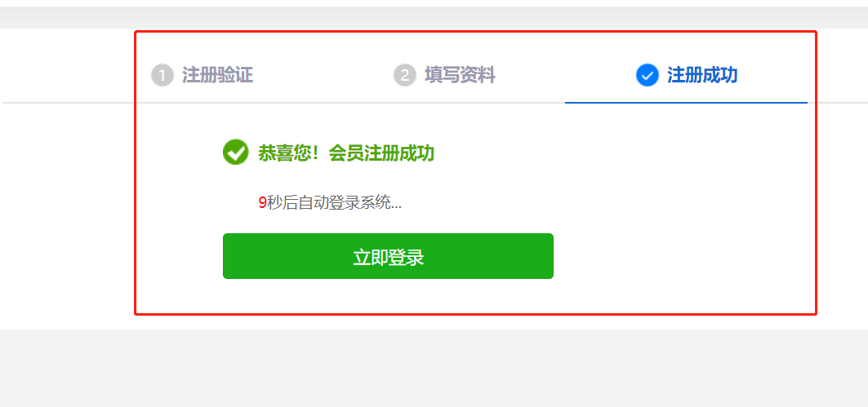Click the step 1 number circle icon
Screen dimensions: 868x407
(x=162, y=75)
